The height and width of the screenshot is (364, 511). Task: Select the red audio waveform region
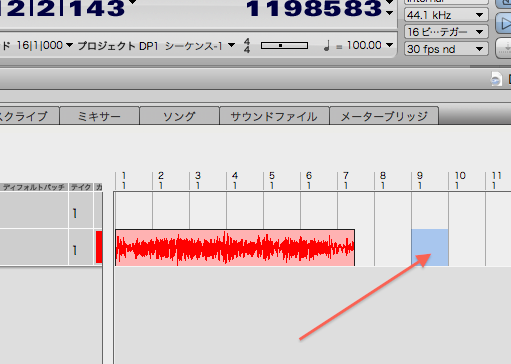(x=235, y=247)
